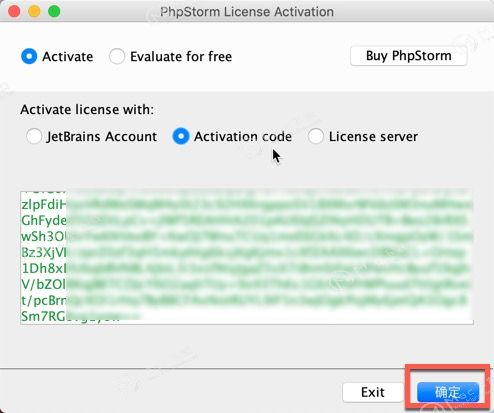The height and width of the screenshot is (413, 494).
Task: Maximize window using green button
Action: [54, 12]
